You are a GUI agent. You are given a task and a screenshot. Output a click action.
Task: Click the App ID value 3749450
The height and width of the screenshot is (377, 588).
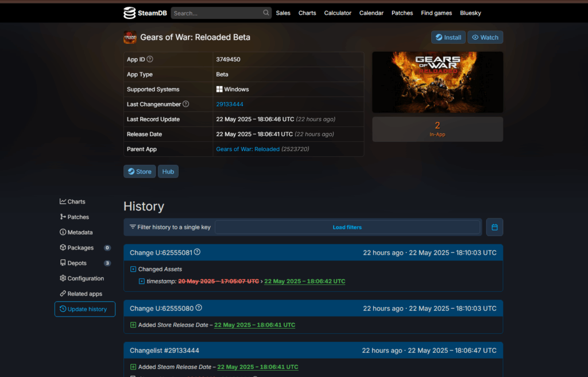[x=229, y=59]
